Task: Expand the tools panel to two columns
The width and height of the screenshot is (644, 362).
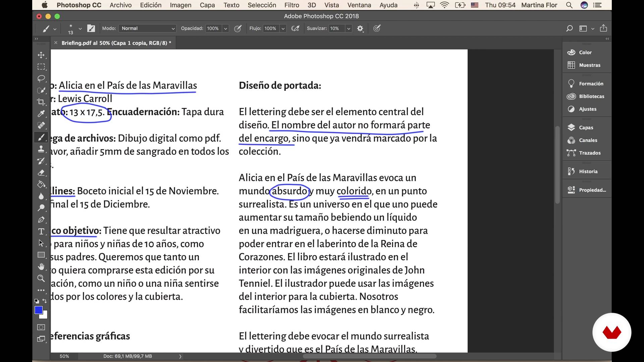Action: [36, 39]
